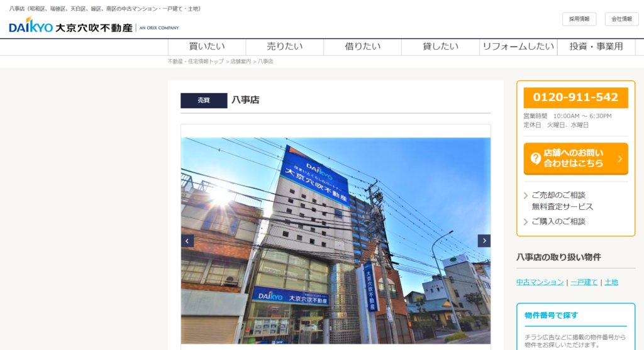Click the 八事店 page heading
The width and height of the screenshot is (644, 350).
[246, 100]
